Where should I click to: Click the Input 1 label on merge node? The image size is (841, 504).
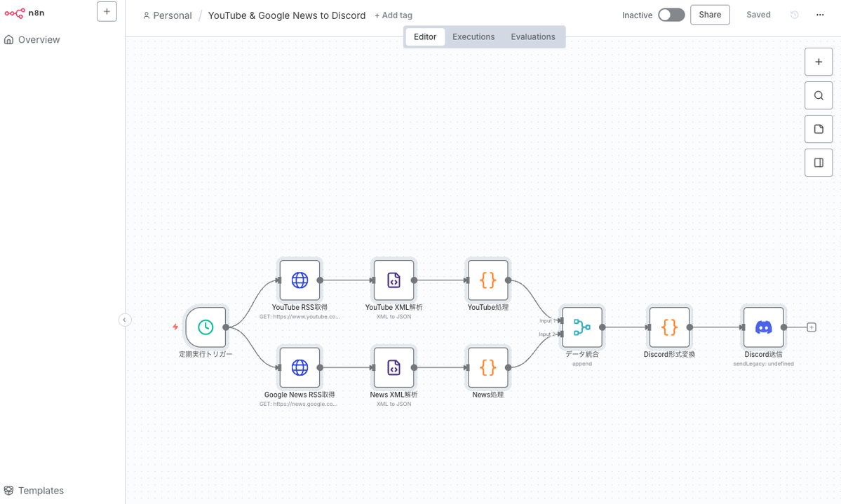pyautogui.click(x=548, y=320)
